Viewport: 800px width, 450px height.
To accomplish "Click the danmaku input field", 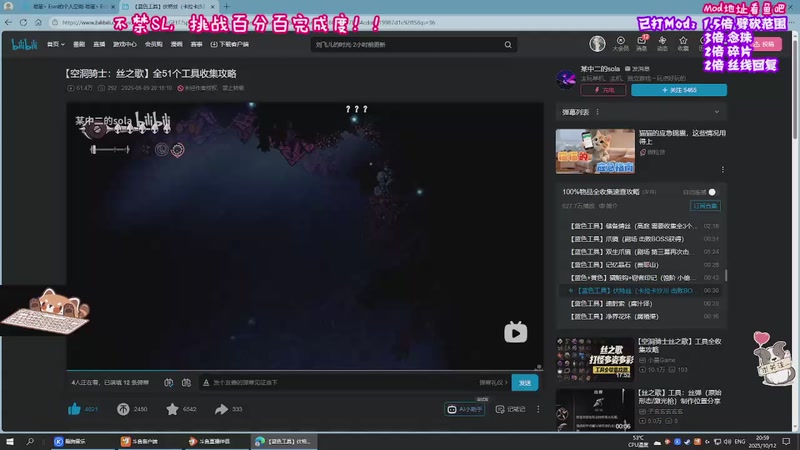I will [339, 383].
